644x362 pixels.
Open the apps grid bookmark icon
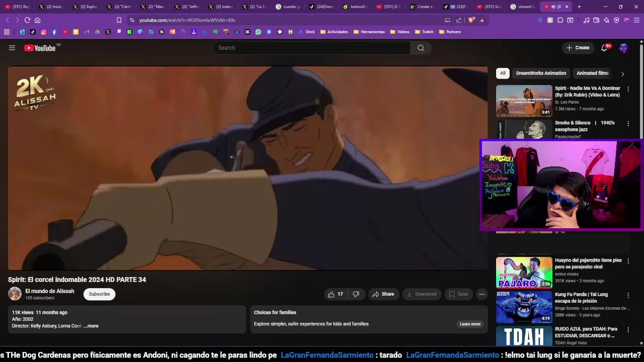click(x=7, y=32)
